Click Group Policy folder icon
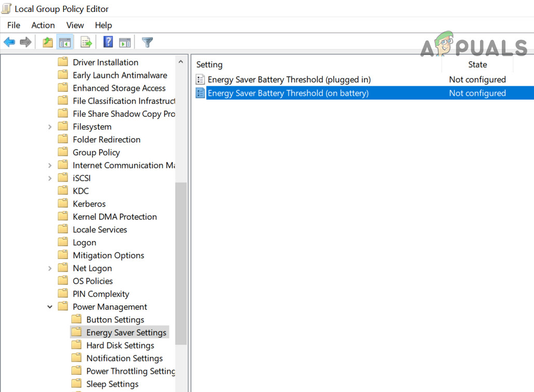Image resolution: width=534 pixels, height=392 pixels. coord(63,152)
